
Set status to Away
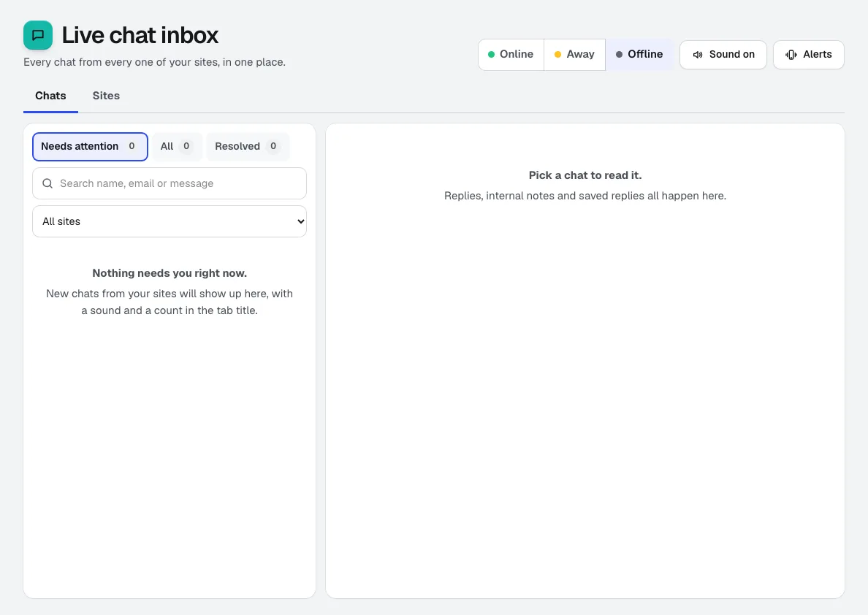click(574, 54)
